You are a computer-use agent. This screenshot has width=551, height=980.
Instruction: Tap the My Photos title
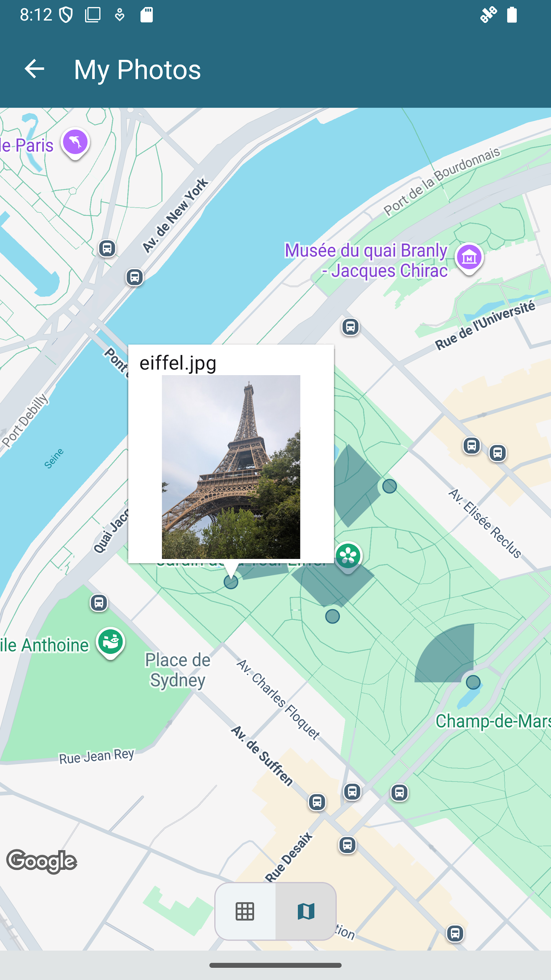tap(137, 70)
